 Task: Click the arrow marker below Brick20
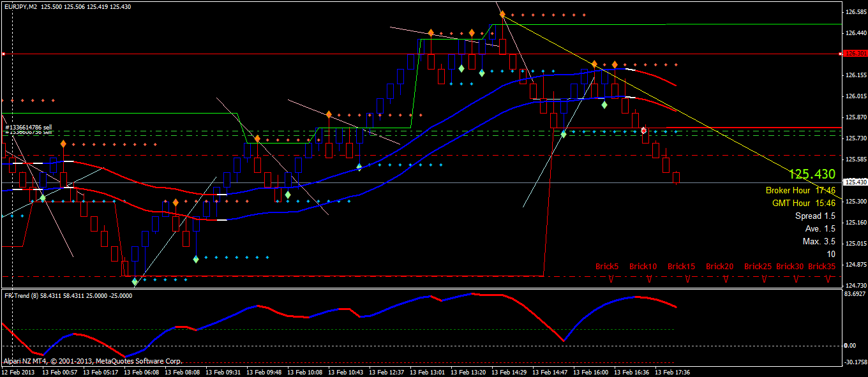coord(726,279)
